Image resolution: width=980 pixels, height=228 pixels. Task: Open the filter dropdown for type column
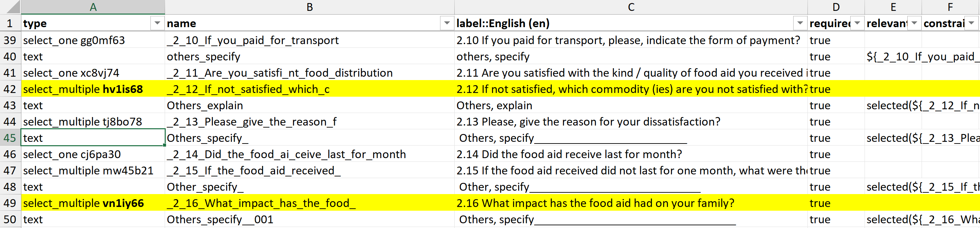coord(157,23)
